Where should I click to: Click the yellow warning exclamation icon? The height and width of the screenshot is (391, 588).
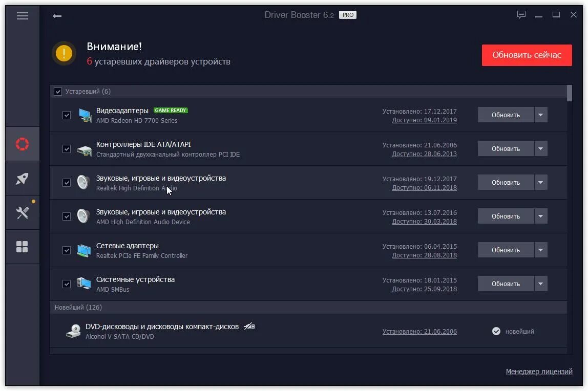click(64, 53)
